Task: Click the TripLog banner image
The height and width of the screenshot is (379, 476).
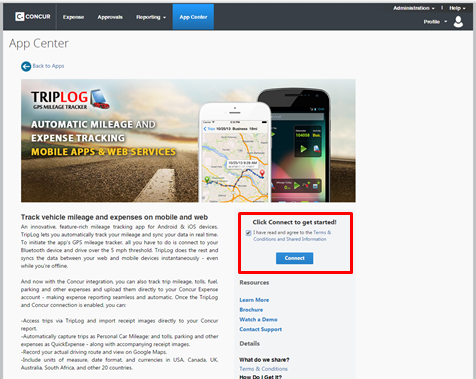Action: point(188,141)
